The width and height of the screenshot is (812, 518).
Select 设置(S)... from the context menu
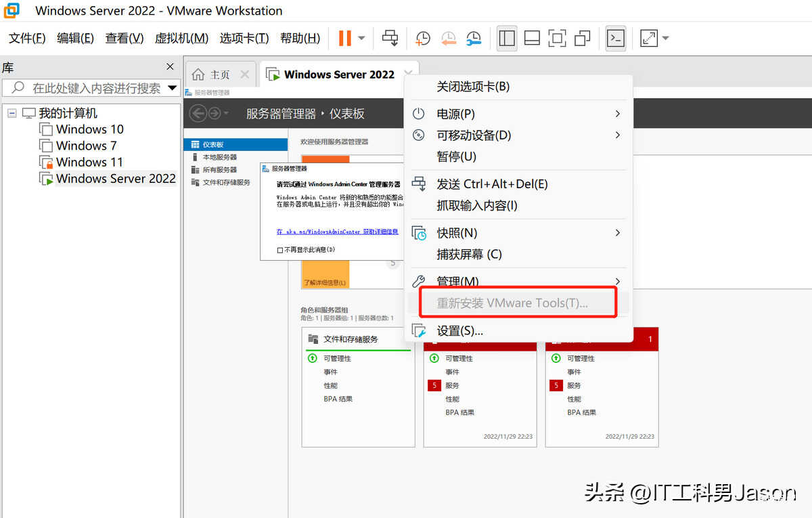tap(459, 331)
